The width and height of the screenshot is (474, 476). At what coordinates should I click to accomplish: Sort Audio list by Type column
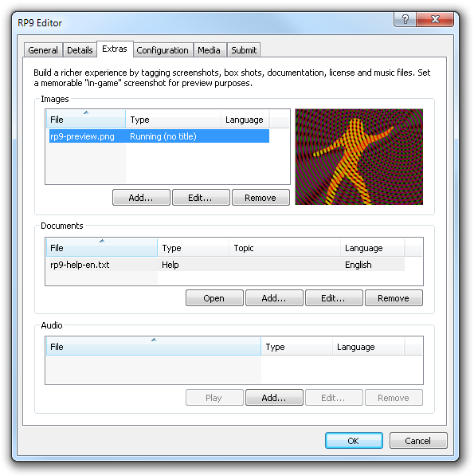pyautogui.click(x=296, y=346)
